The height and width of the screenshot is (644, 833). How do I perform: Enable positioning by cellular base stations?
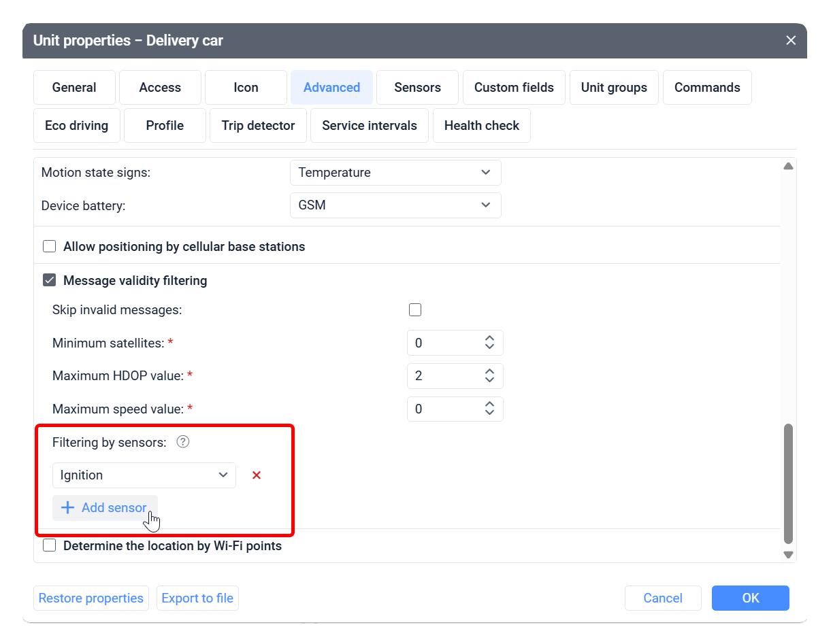[x=49, y=246]
